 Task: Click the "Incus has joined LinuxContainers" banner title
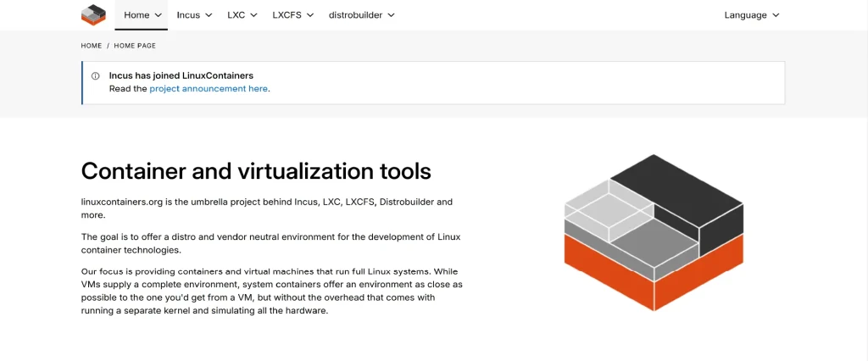[181, 75]
